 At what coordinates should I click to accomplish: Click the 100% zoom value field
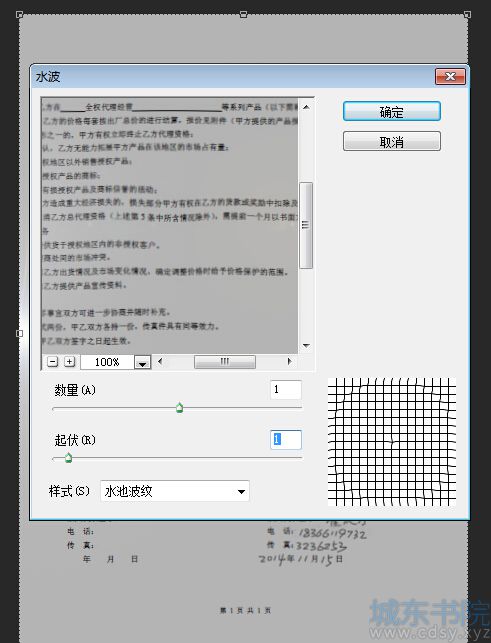(x=107, y=363)
